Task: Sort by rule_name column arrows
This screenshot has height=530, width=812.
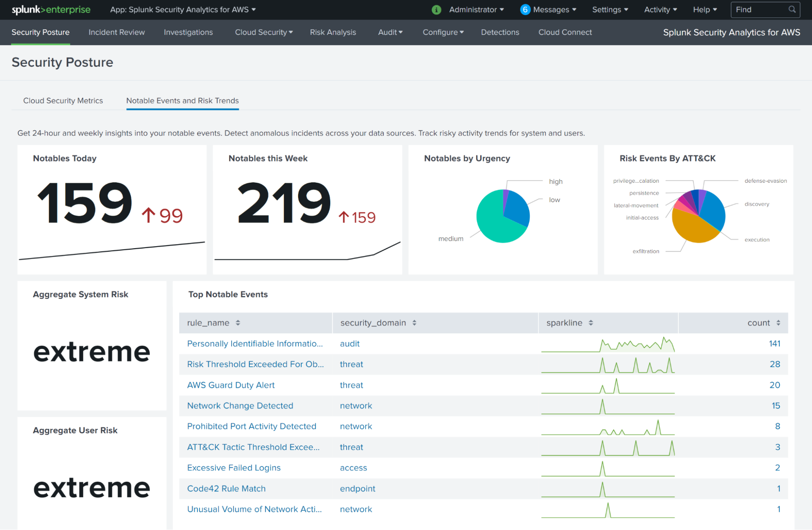Action: [x=238, y=323]
